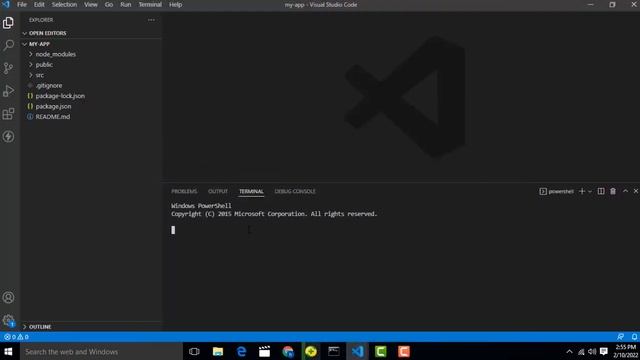Open the taskbar clock and date
This screenshot has width=640, height=360.
click(x=625, y=351)
